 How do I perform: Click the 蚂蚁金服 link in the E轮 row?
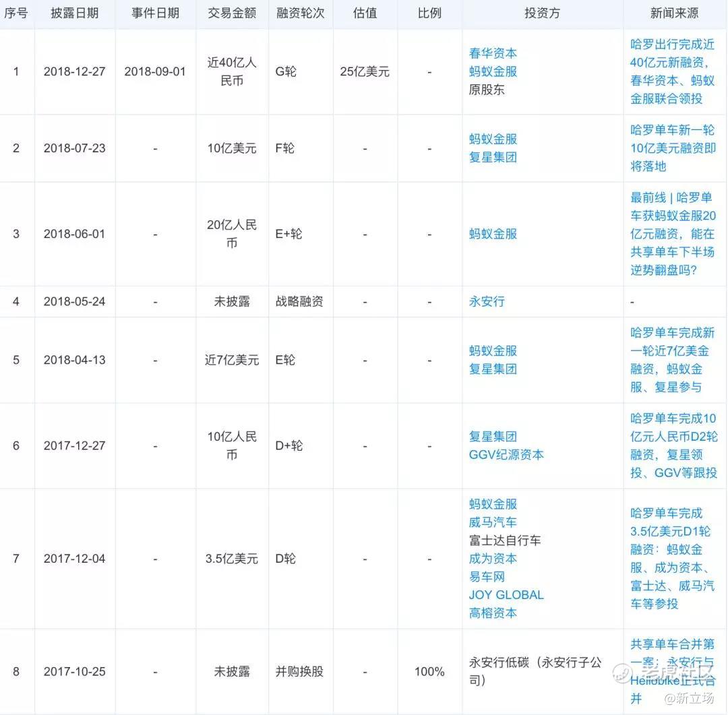(x=493, y=350)
